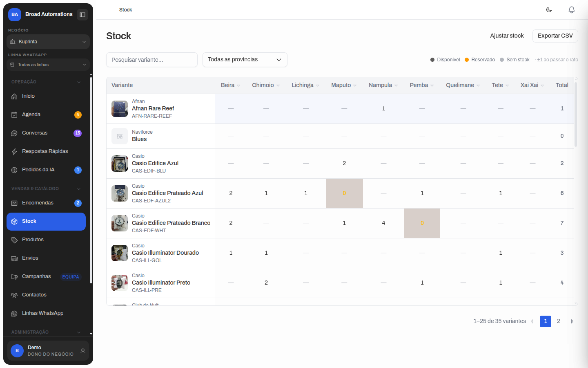Click the Maputo reserved 0 cell

click(x=344, y=193)
